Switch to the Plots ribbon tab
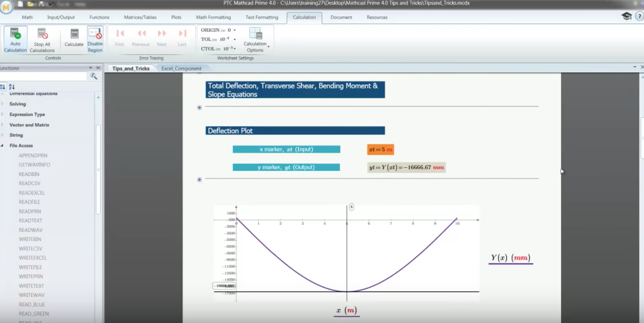 [176, 17]
